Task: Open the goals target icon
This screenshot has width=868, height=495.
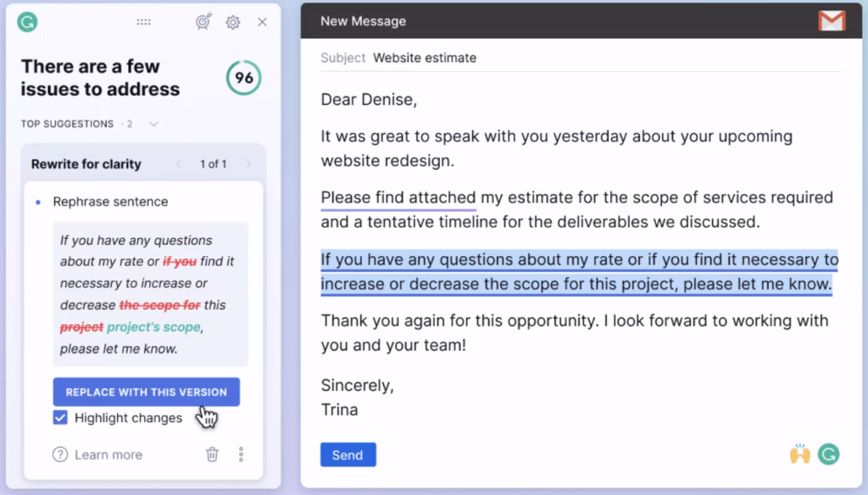Action: (203, 22)
